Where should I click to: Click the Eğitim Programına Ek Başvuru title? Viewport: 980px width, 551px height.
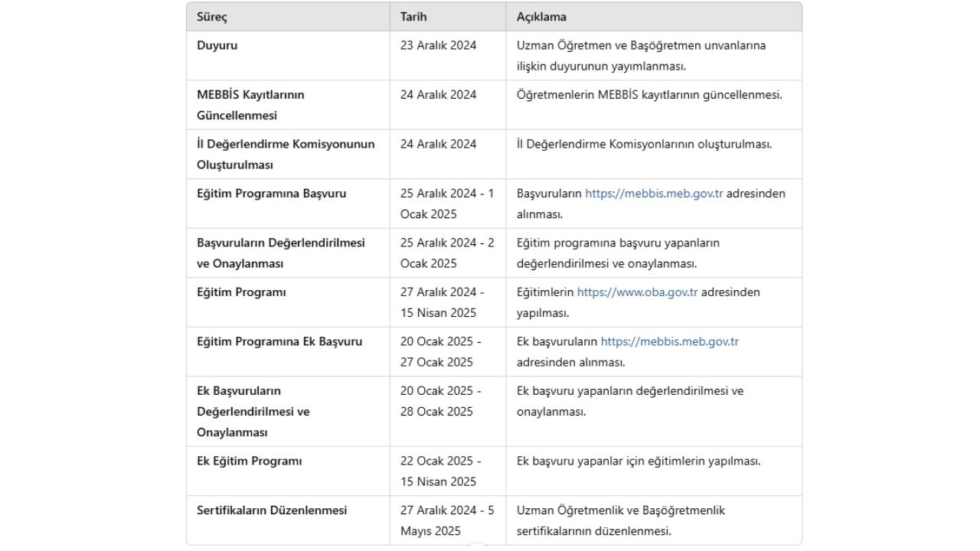click(x=279, y=341)
